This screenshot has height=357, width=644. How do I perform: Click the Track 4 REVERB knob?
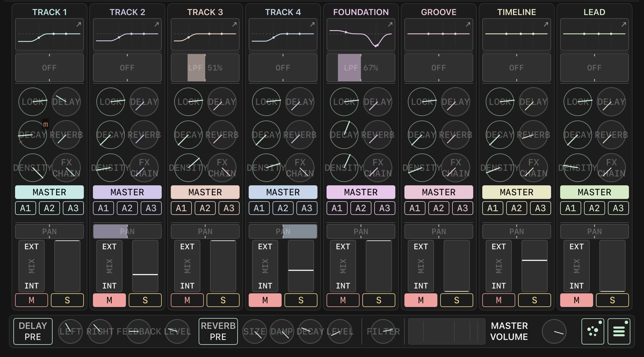pyautogui.click(x=300, y=135)
